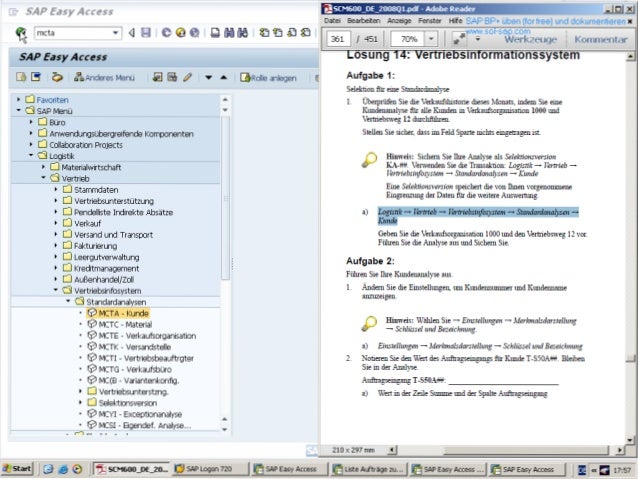Image resolution: width=638 pixels, height=479 pixels.
Task: Collapse the SAP Menü node arrow
Action: point(18,111)
